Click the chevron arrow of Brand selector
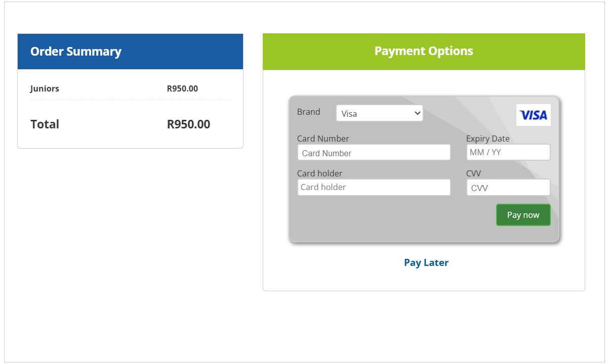610x364 pixels. (x=417, y=113)
